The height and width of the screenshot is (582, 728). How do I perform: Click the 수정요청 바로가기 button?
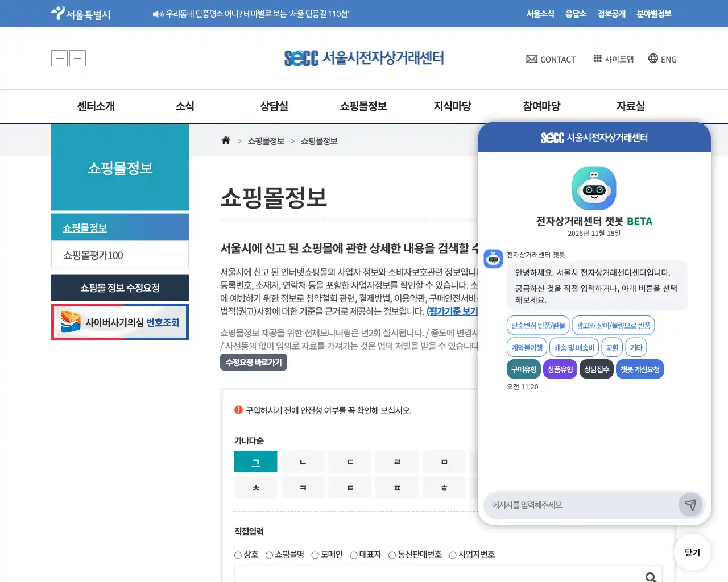[x=254, y=362]
